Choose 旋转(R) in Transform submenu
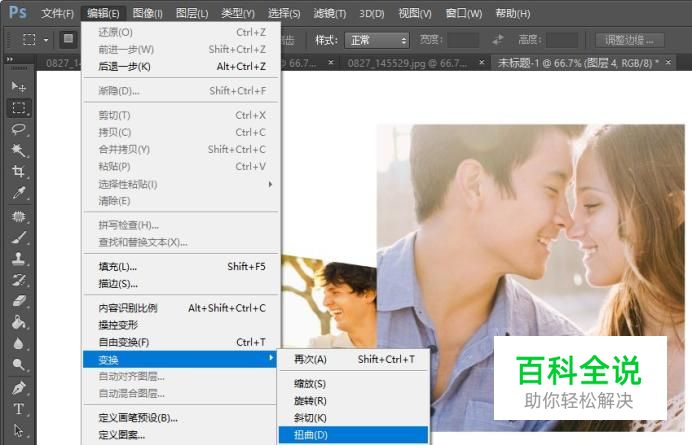Image resolution: width=692 pixels, height=445 pixels. (354, 401)
